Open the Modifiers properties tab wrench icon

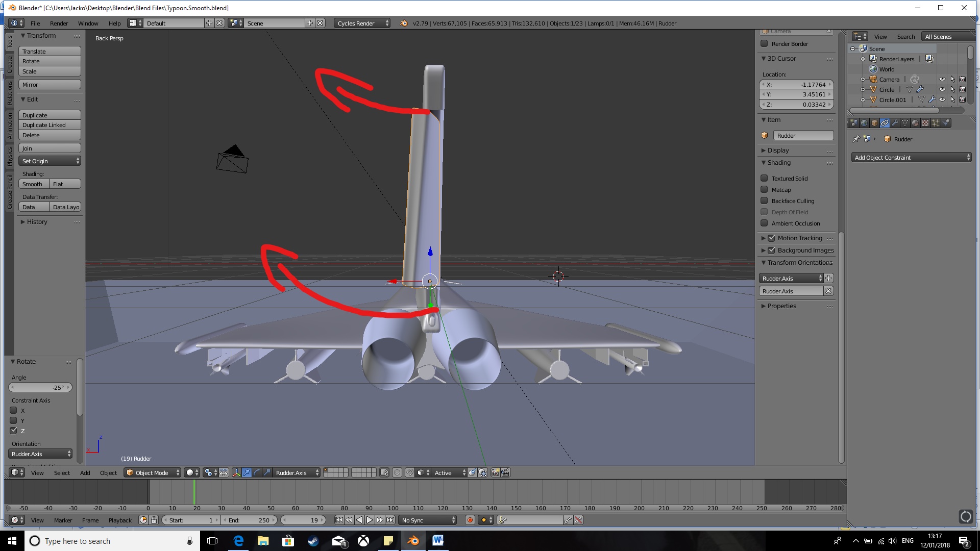(895, 123)
